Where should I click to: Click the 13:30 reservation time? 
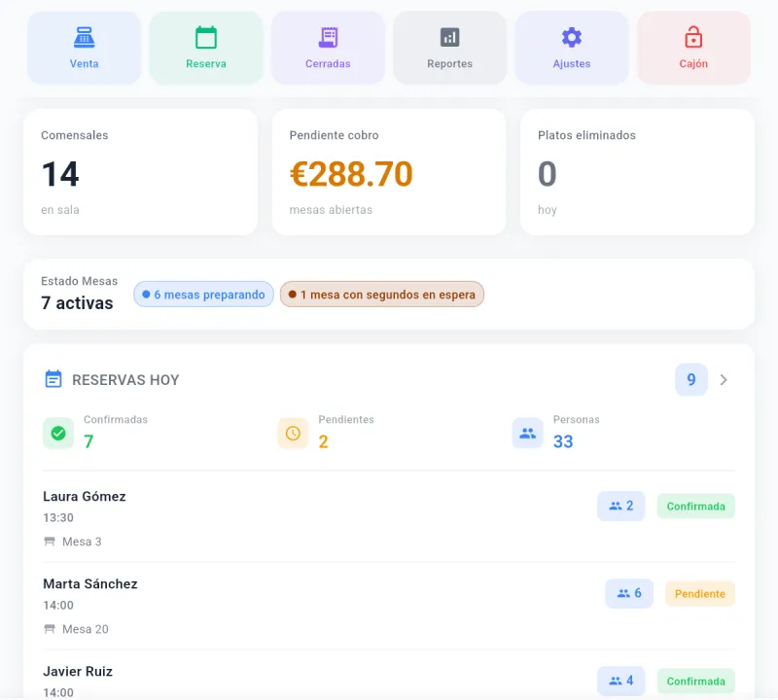pos(58,517)
